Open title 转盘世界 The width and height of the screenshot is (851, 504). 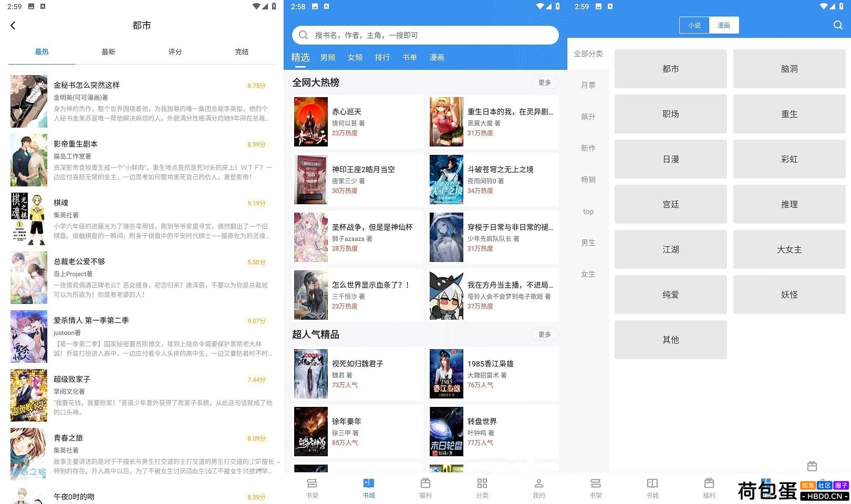tap(482, 421)
